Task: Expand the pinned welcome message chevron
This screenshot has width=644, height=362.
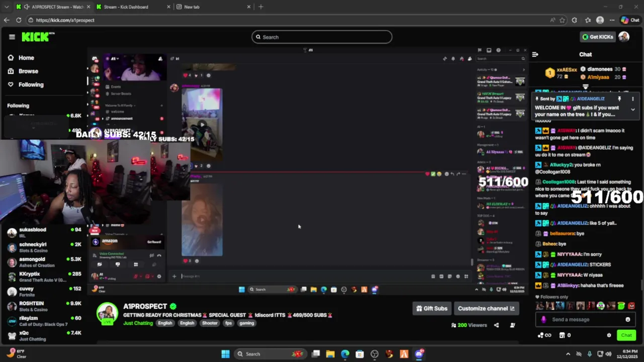Action: (633, 109)
